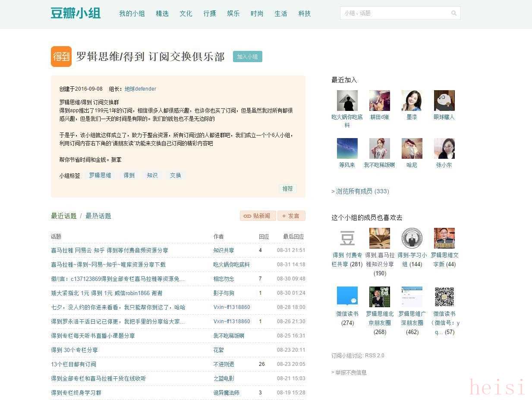Image resolution: width=532 pixels, height=400 pixels.
Task: Open 得到 付费专栏共享 group icon
Action: [x=347, y=238]
